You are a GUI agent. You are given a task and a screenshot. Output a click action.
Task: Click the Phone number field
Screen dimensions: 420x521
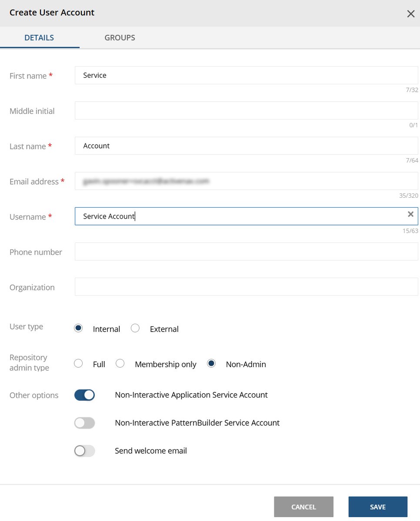coord(246,251)
